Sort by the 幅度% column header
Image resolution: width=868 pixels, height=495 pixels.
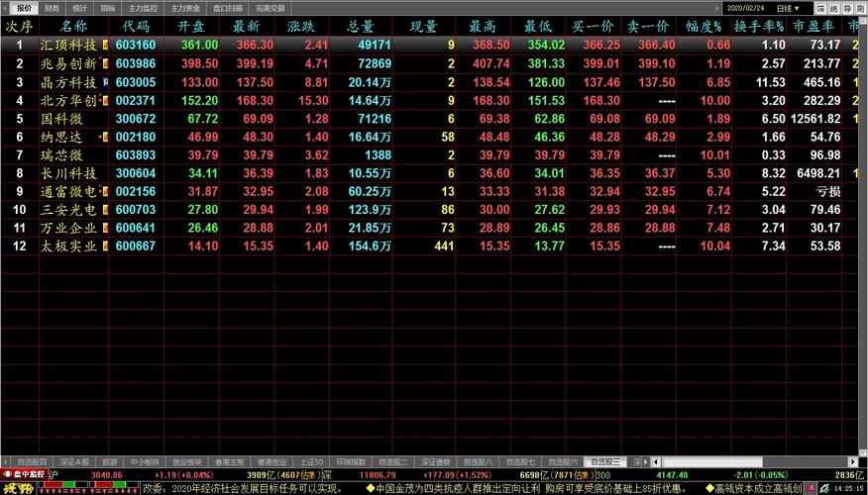[704, 26]
